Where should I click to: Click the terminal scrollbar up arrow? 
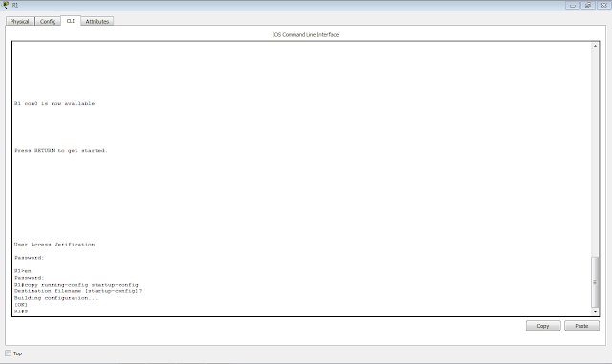tap(595, 46)
